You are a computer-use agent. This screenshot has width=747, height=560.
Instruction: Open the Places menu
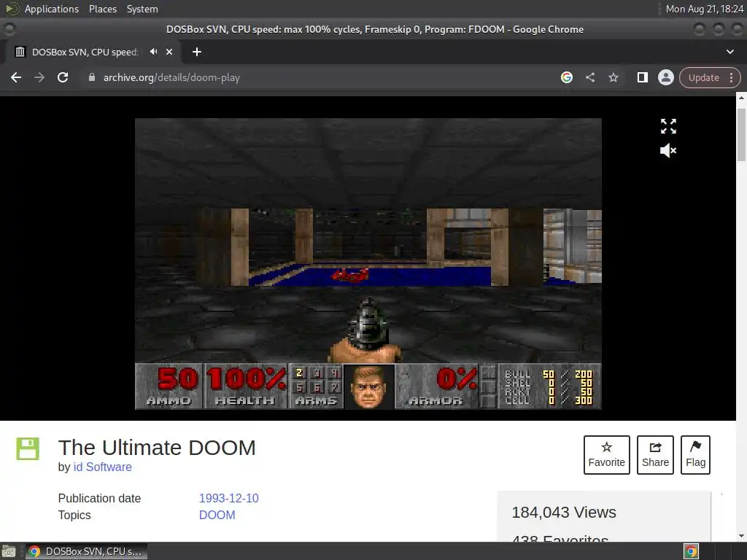click(102, 9)
